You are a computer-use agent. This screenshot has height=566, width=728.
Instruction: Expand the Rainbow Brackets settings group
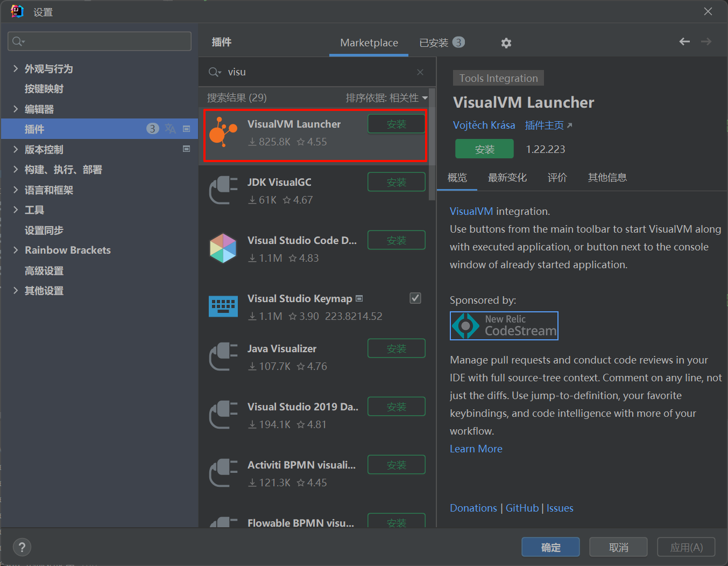(16, 250)
